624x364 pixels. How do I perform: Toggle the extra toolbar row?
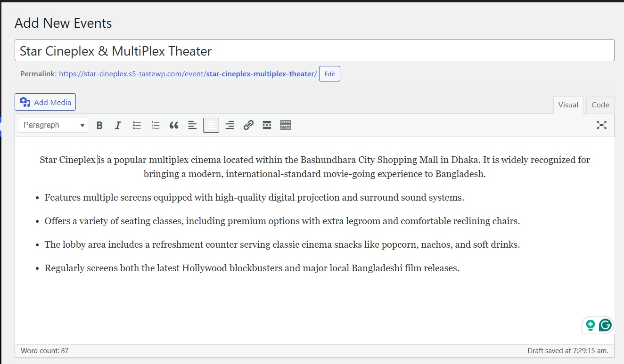(x=285, y=125)
